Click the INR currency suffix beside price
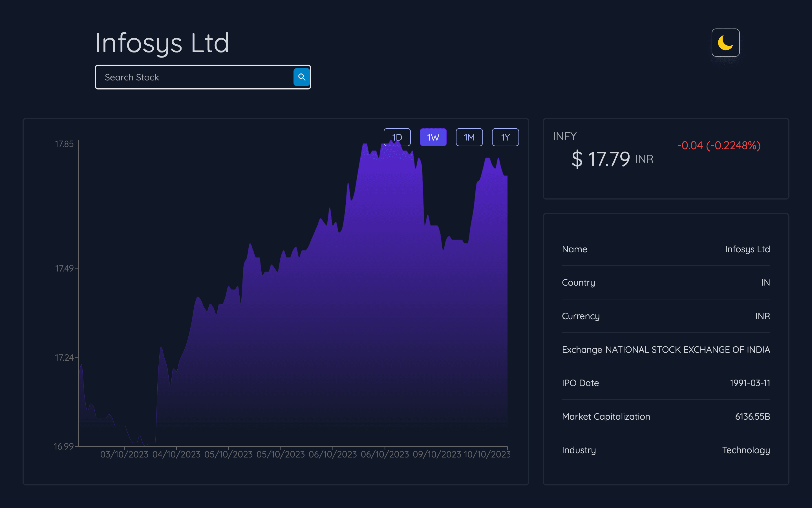Viewport: 812px width, 508px height. tap(644, 159)
